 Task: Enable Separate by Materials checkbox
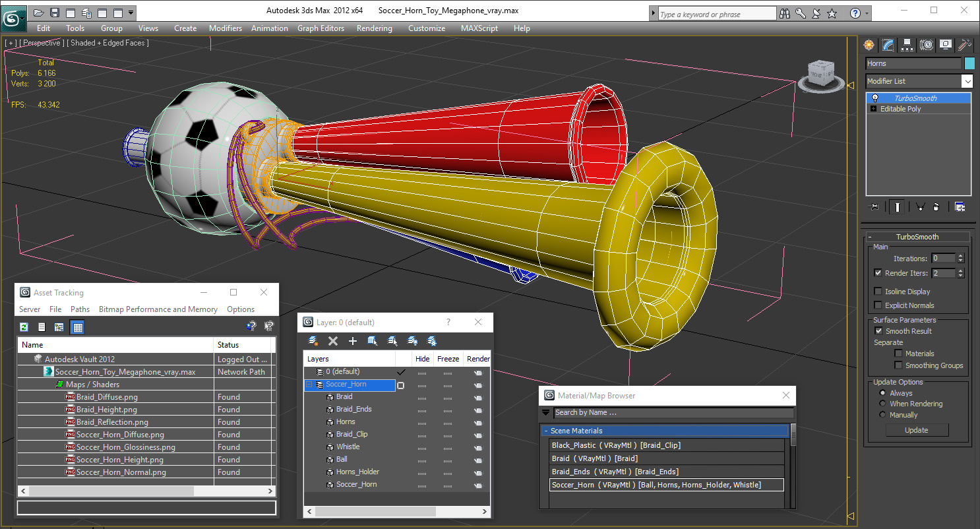pos(898,353)
